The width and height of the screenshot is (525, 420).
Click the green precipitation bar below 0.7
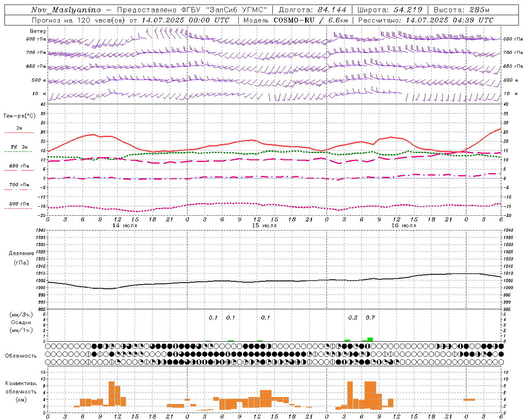[x=370, y=339]
